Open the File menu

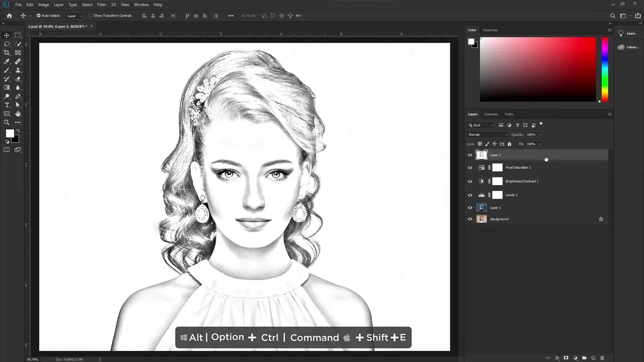click(18, 5)
